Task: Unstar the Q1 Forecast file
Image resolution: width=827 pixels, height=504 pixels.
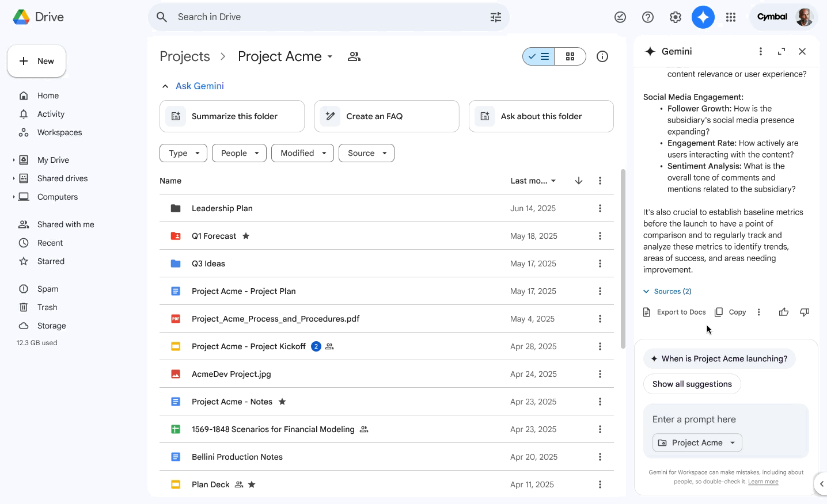Action: coord(246,235)
